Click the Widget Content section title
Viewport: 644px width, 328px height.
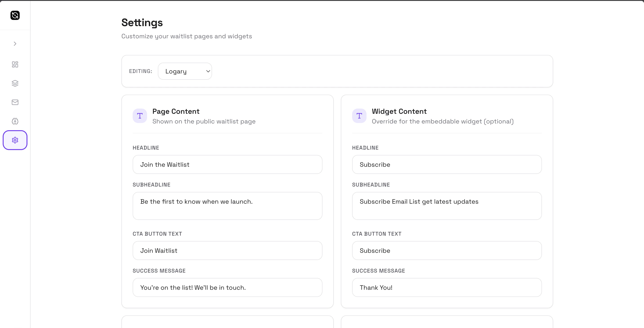[399, 112]
